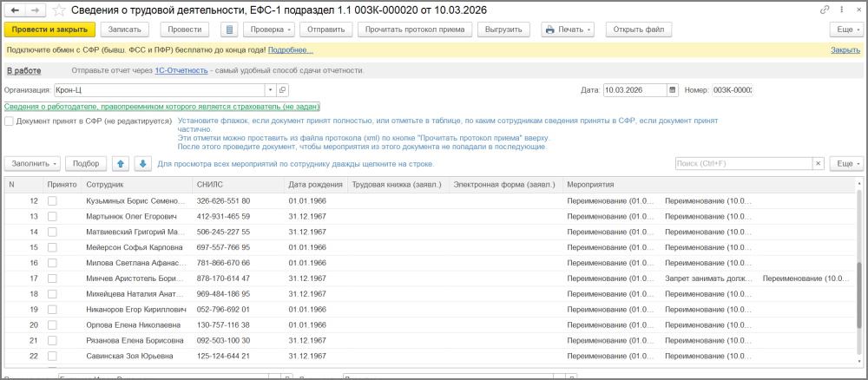Open calendar picker for Дата field

672,89
